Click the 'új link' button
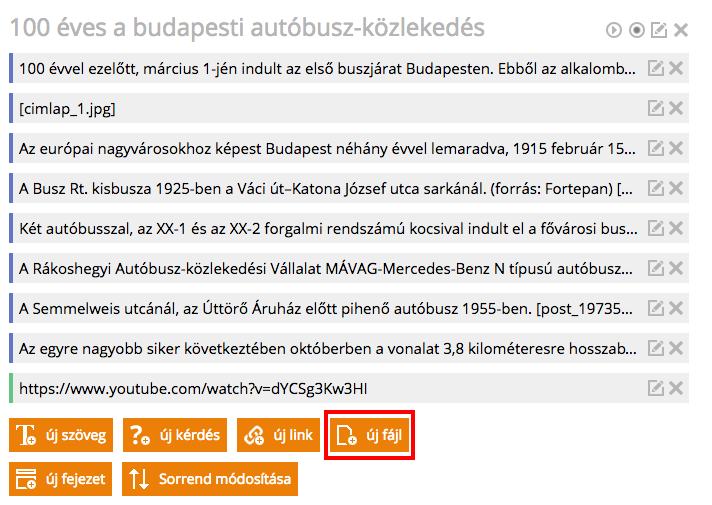This screenshot has width=712, height=505. (x=278, y=435)
